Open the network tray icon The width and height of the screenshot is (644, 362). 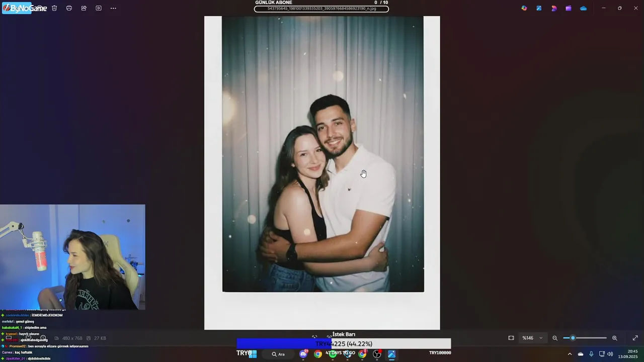pos(601,354)
